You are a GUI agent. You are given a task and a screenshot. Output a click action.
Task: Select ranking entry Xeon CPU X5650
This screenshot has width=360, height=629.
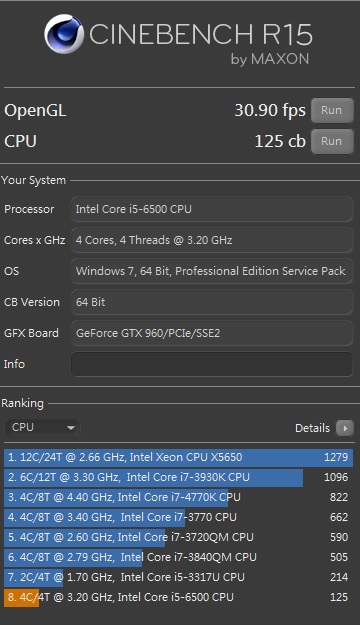click(x=179, y=457)
